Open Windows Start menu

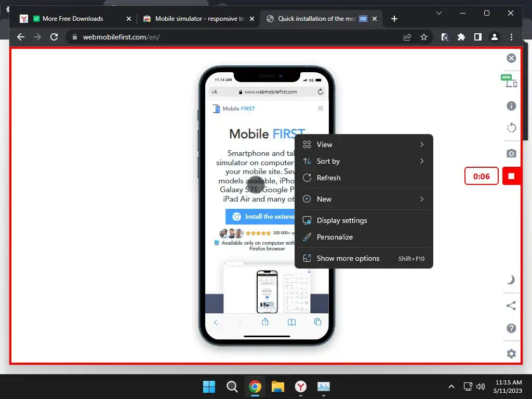(209, 387)
